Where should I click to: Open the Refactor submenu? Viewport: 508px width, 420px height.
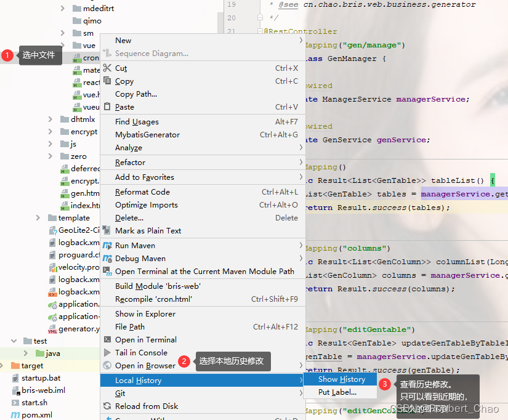[203, 163]
